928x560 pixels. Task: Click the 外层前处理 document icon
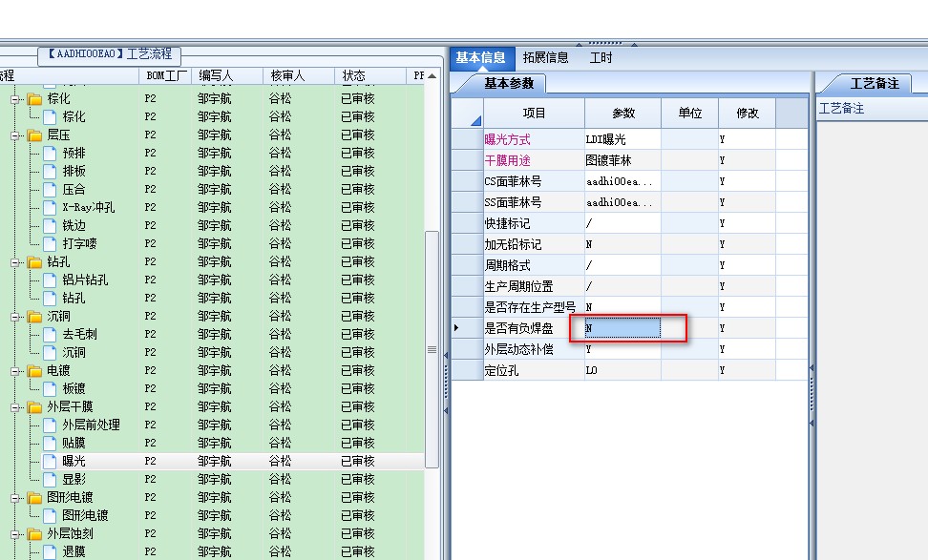51,425
